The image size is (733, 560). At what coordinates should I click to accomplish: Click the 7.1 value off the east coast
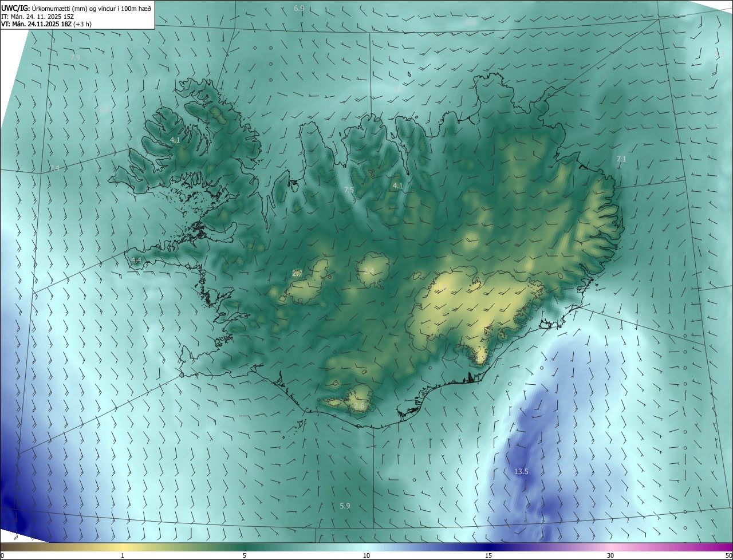point(621,159)
